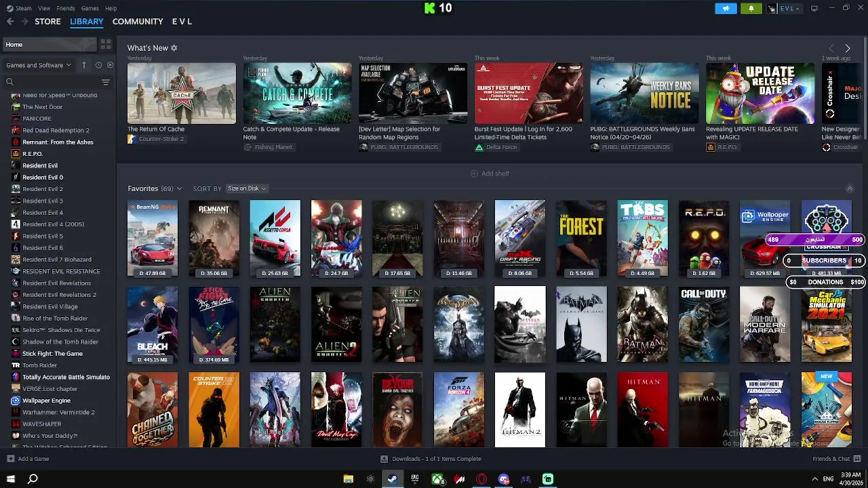The width and height of the screenshot is (868, 488).
Task: Switch to the LIBRARY tab
Action: [x=87, y=22]
